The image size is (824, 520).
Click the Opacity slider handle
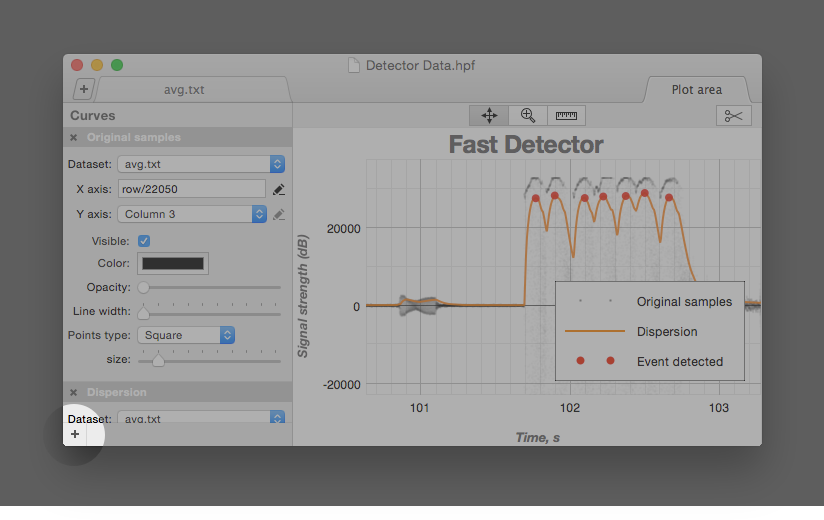[x=144, y=287]
